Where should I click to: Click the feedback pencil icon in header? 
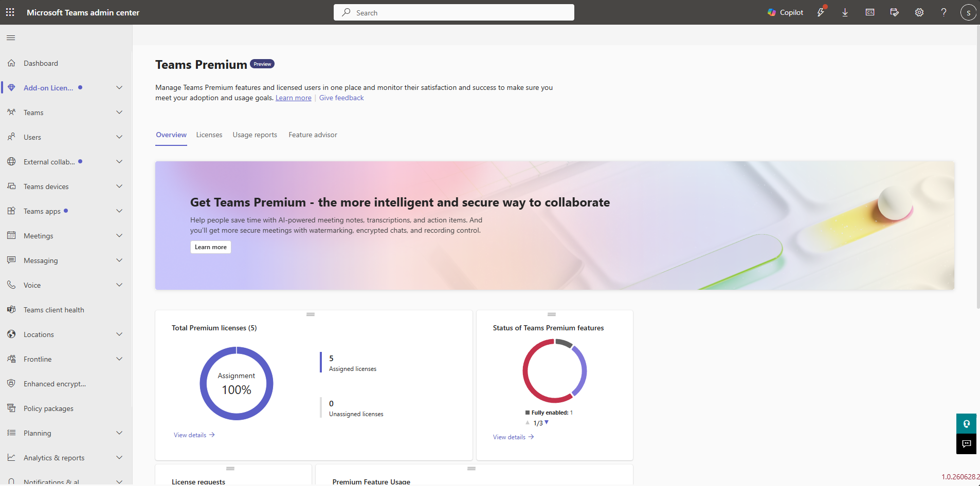(895, 12)
